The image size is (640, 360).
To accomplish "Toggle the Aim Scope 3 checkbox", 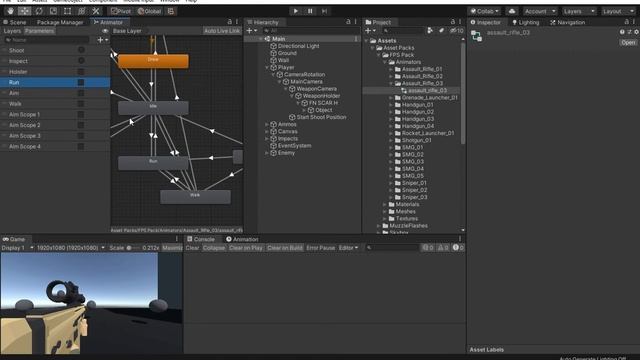I will (x=81, y=136).
